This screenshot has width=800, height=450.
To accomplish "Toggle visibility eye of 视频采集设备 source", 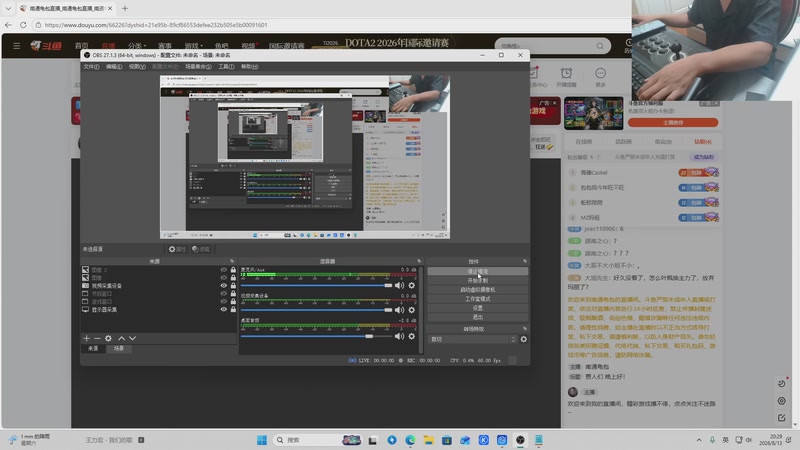I will (x=223, y=286).
